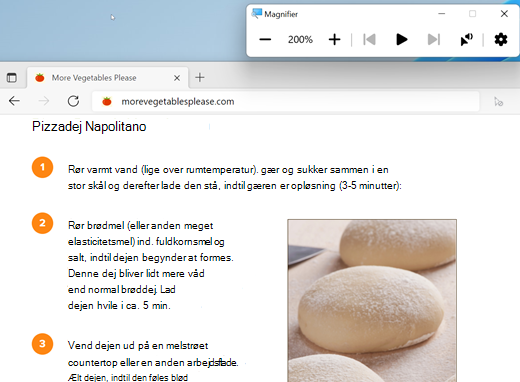Click the Pizzadej Napolitano heading
This screenshot has width=520, height=382.
click(89, 127)
